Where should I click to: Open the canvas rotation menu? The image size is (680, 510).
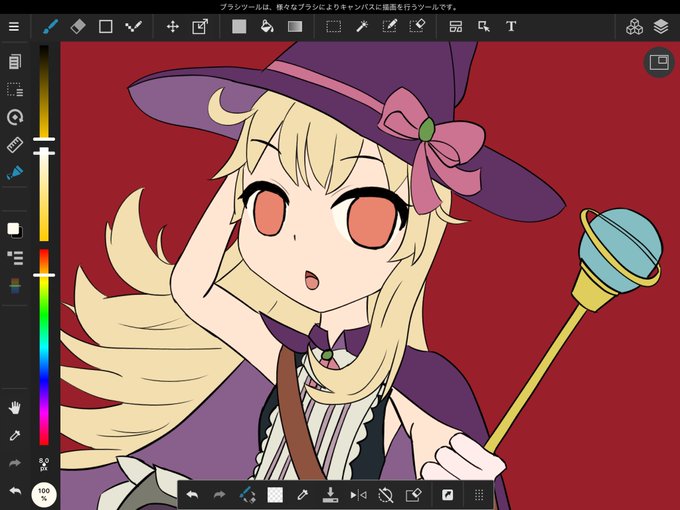15,117
